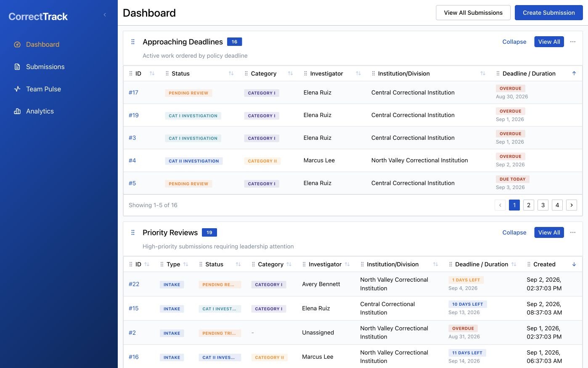Go to next page of deadlines
This screenshot has width=588, height=368.
[x=572, y=205]
